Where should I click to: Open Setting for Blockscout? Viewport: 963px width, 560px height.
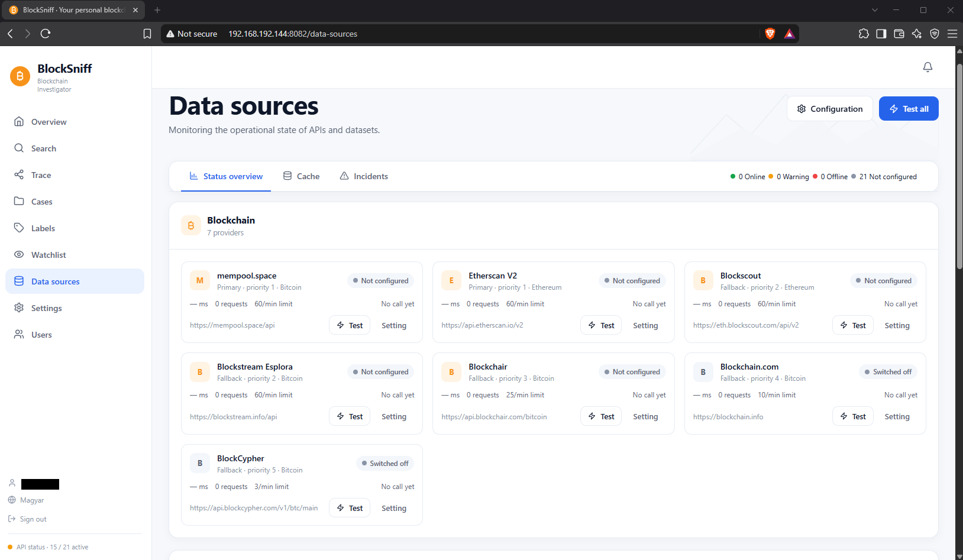[897, 325]
